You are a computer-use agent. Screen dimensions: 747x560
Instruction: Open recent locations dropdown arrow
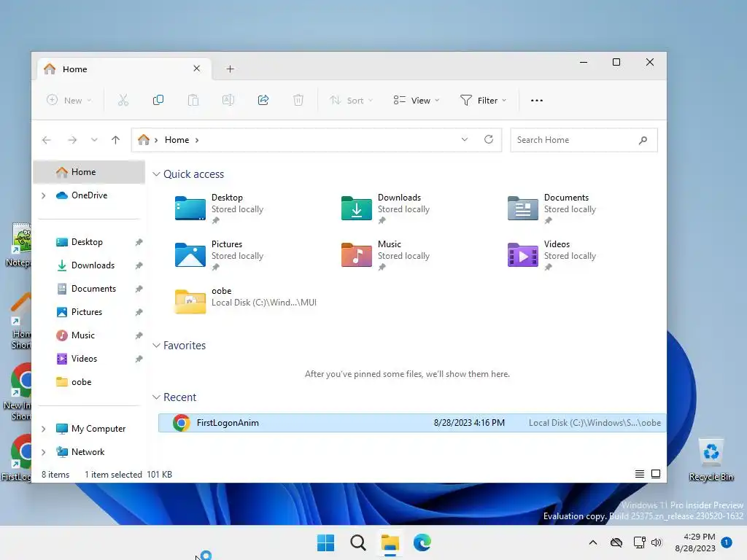tap(94, 140)
